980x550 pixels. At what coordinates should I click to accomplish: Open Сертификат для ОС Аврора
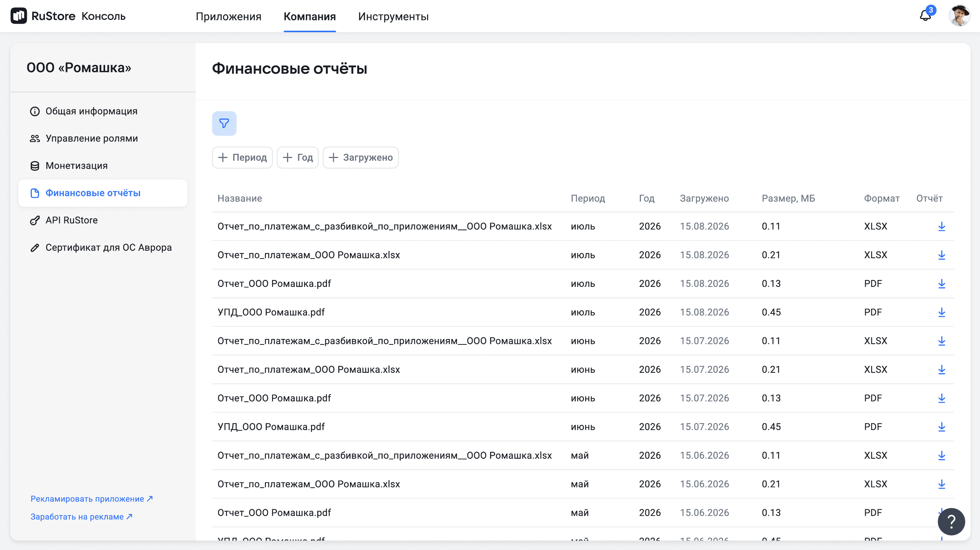pos(103,247)
